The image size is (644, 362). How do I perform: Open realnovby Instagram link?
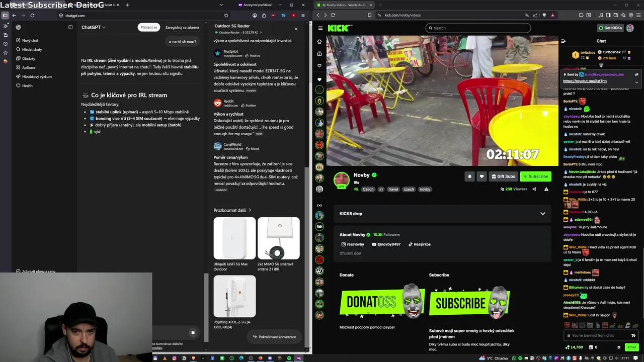[x=353, y=244]
